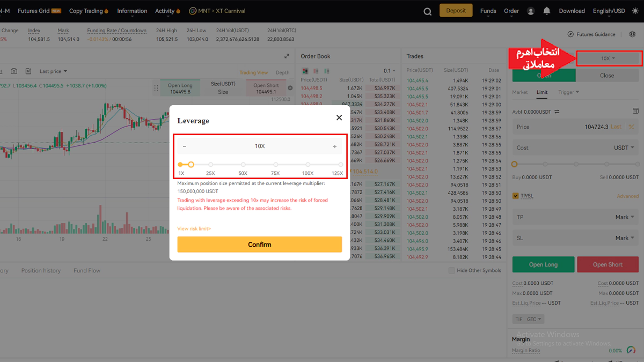Click the Deposit button
The height and width of the screenshot is (362, 644).
click(456, 11)
